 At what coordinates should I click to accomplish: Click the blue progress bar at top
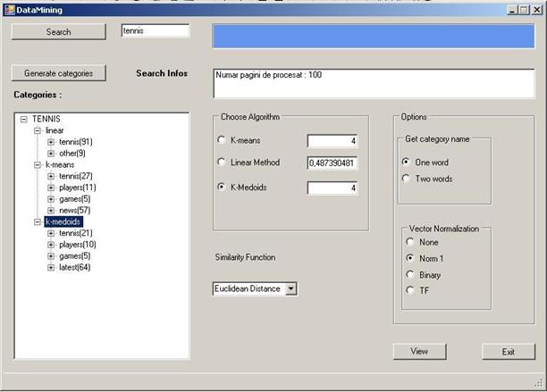[x=373, y=36]
